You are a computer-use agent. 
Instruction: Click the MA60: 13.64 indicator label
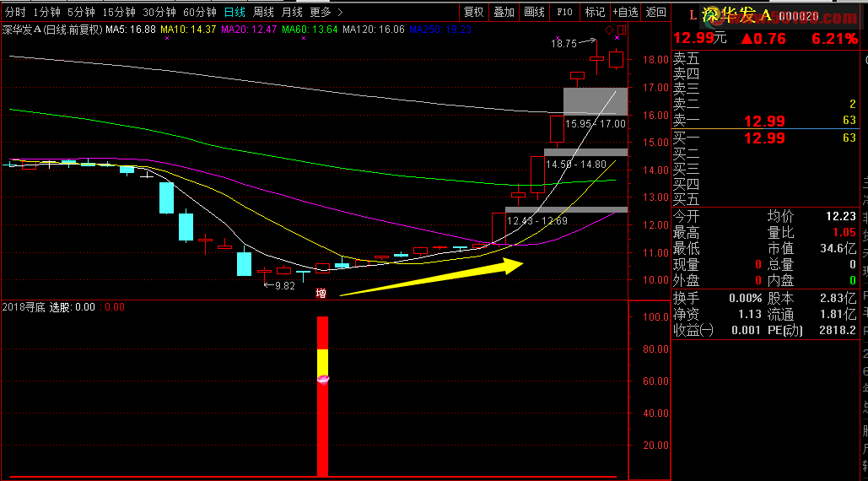tap(310, 30)
